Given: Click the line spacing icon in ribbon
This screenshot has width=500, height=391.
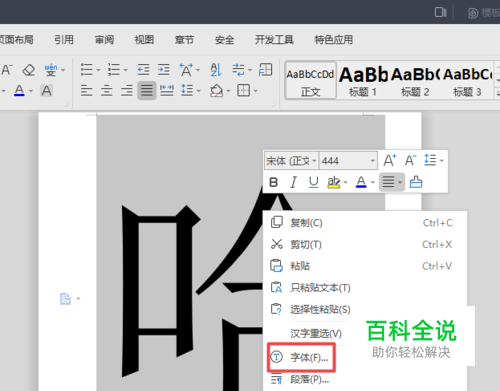Looking at the screenshot, I should (x=187, y=90).
